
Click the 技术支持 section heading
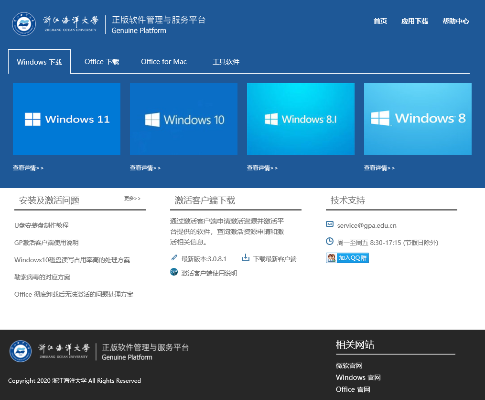point(348,200)
